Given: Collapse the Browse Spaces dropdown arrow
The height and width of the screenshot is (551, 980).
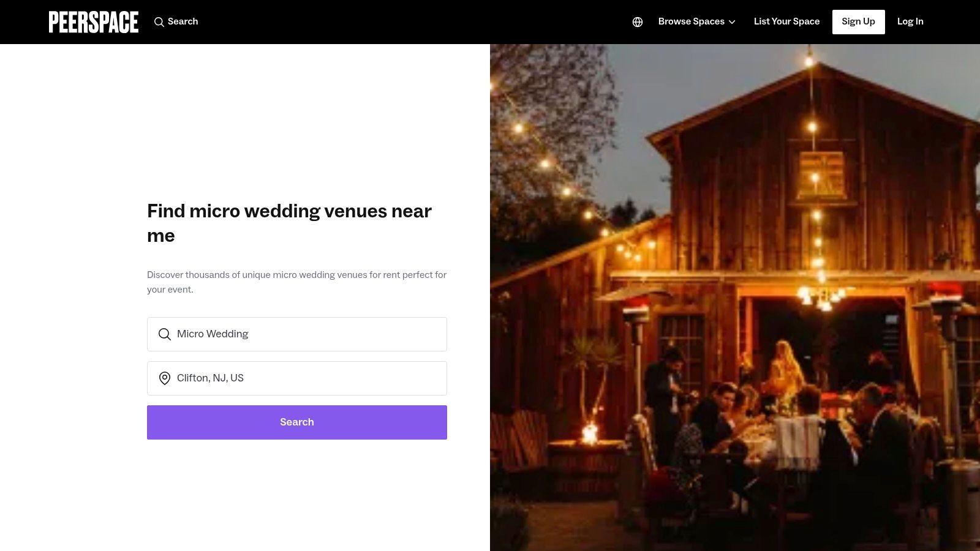Looking at the screenshot, I should tap(733, 22).
